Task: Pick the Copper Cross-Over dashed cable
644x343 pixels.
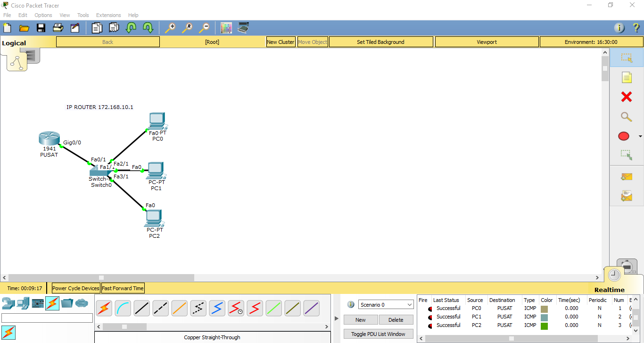Action: coord(161,309)
